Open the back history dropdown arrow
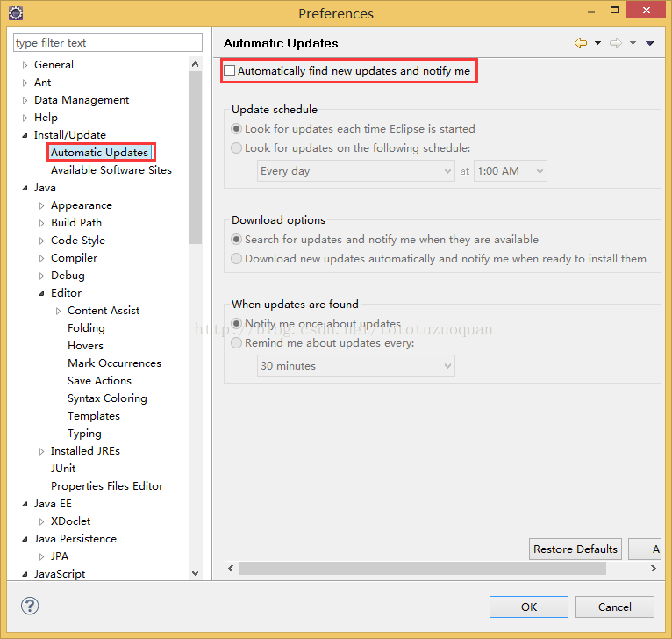 [597, 43]
